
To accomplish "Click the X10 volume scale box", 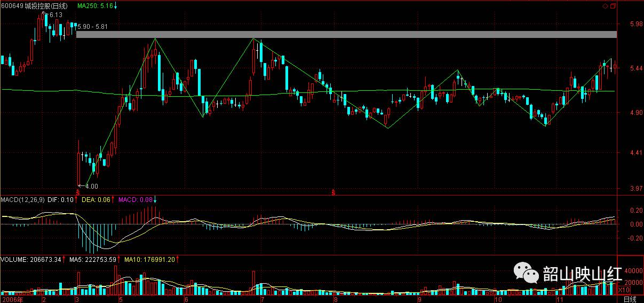I will click(623, 290).
